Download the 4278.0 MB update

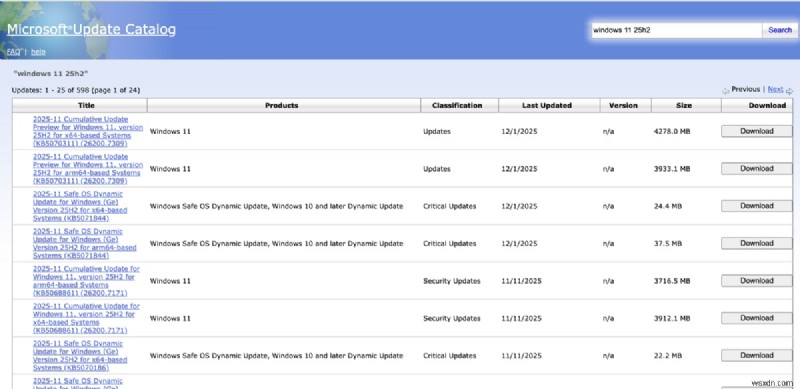(757, 131)
